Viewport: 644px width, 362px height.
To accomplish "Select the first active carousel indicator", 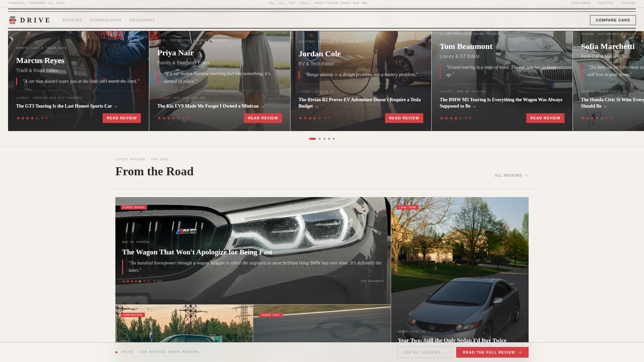I will coord(313,139).
